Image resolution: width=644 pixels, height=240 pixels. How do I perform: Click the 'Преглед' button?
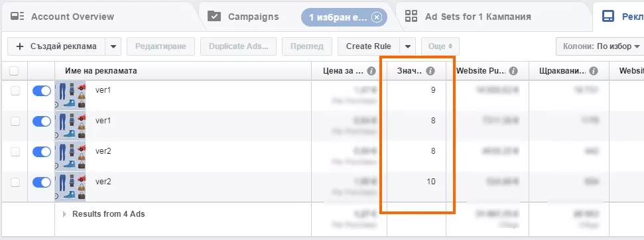pyautogui.click(x=307, y=46)
